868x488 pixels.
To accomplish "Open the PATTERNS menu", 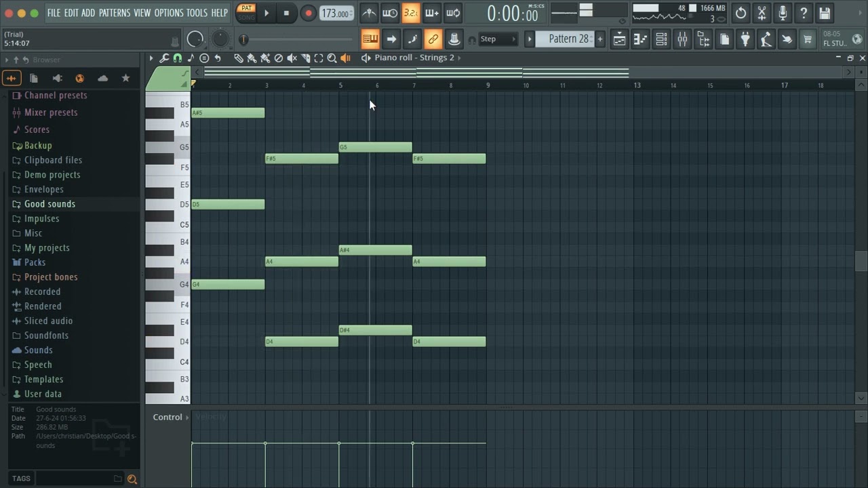I will tap(115, 13).
